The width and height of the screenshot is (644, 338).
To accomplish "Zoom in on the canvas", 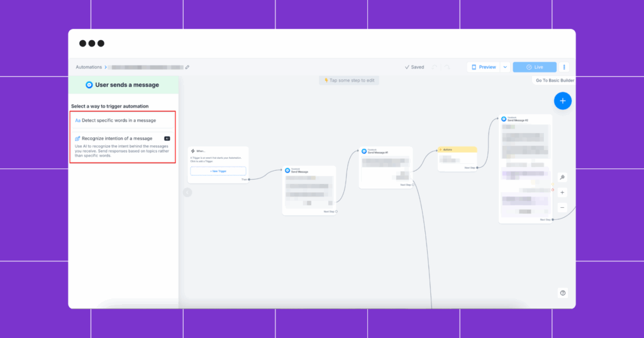I will (562, 193).
